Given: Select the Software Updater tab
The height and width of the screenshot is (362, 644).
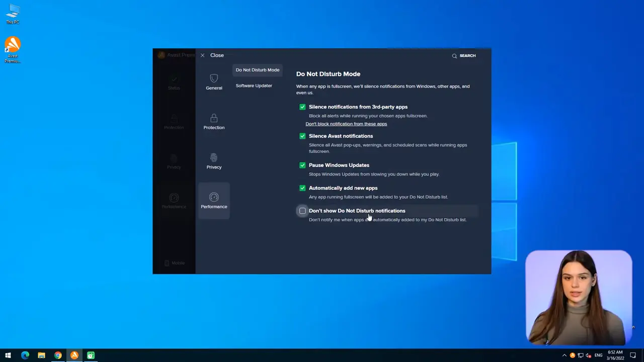Looking at the screenshot, I should 254,85.
